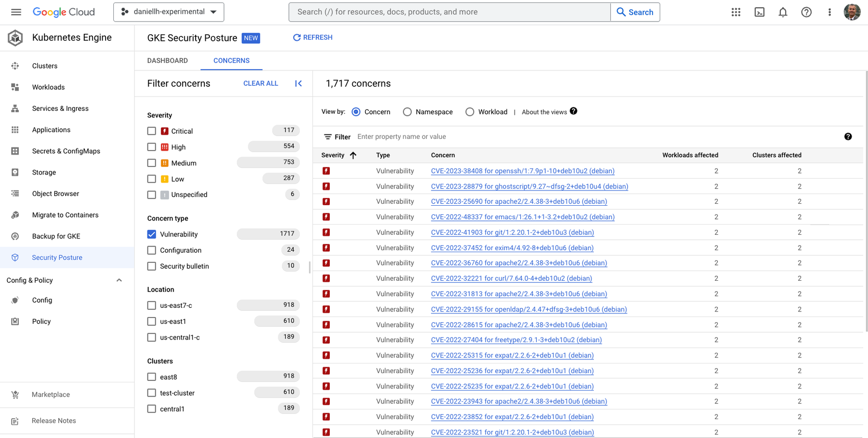Check the Low severity checkbox
The width and height of the screenshot is (868, 438).
click(x=152, y=179)
